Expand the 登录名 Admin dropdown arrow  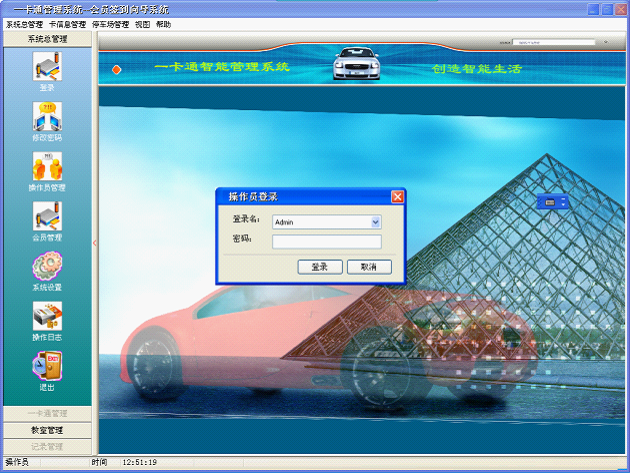375,222
